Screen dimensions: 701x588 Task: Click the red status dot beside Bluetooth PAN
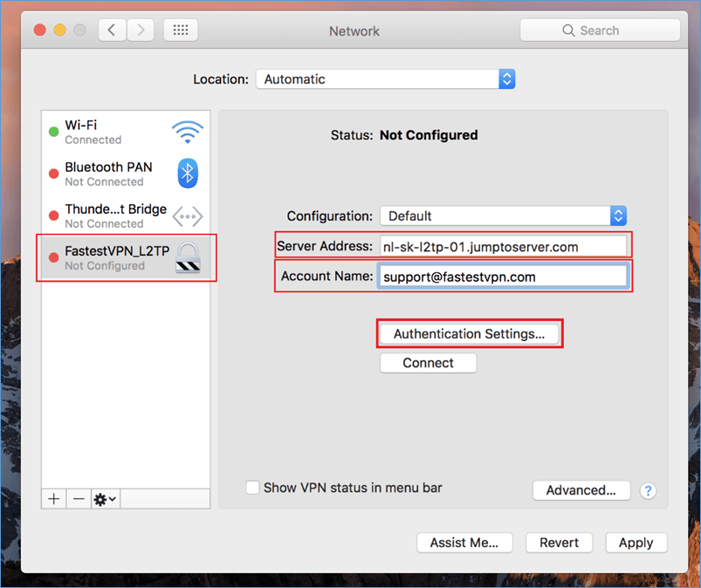[x=53, y=174]
